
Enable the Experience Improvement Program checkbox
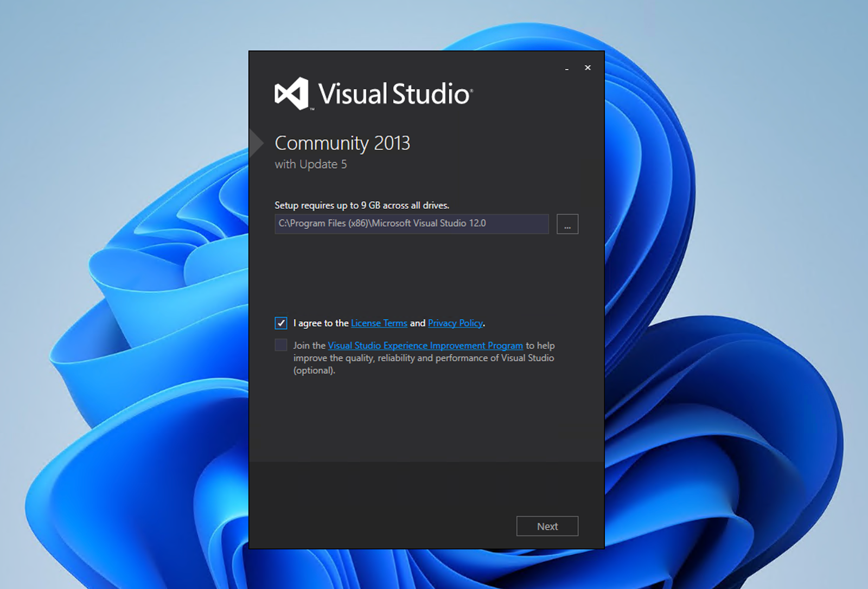coord(280,345)
